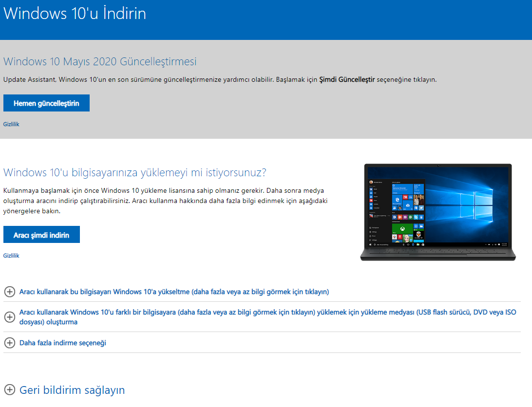Click the 'Hemen güncelleştirin' button
The height and width of the screenshot is (407, 532).
click(46, 103)
